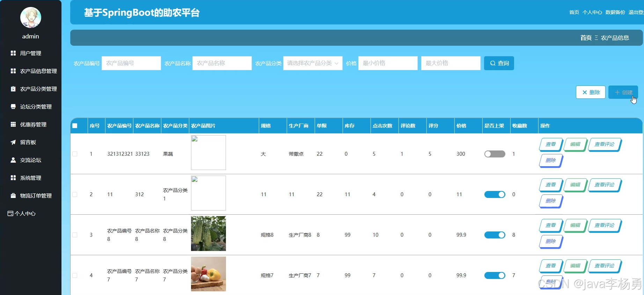The width and height of the screenshot is (644, 295).
Task: Click the 321312321 product number cell
Action: [x=120, y=154]
